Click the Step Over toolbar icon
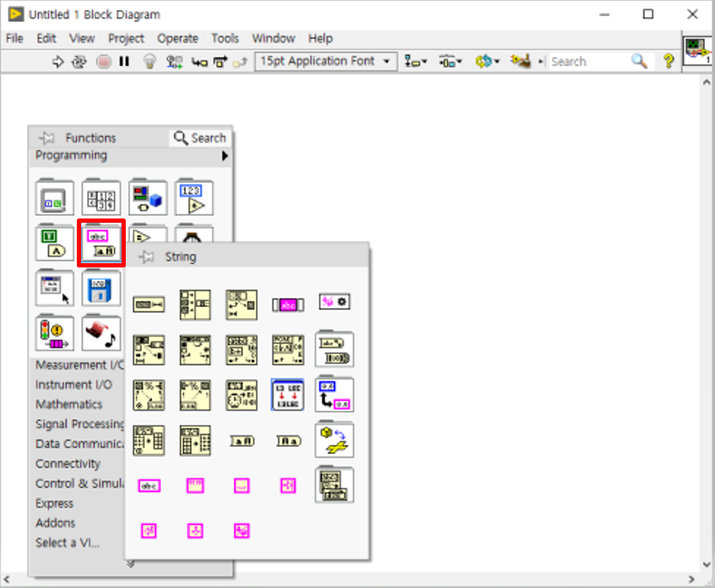 220,62
